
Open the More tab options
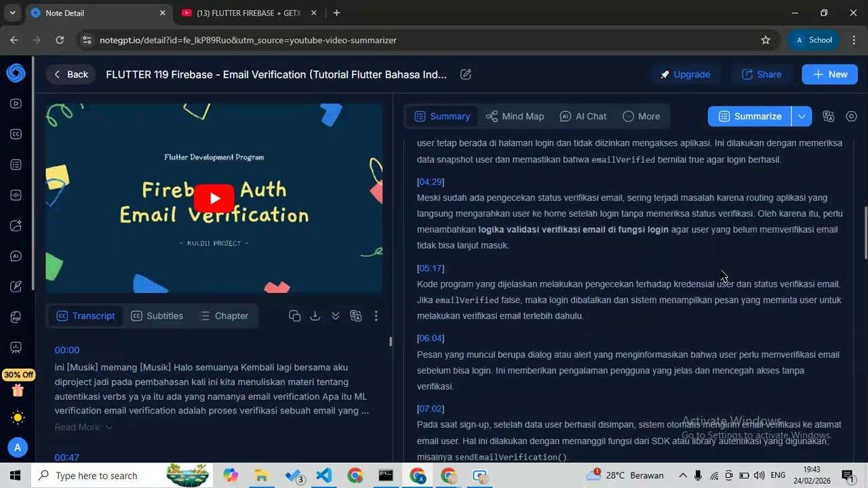(x=642, y=117)
